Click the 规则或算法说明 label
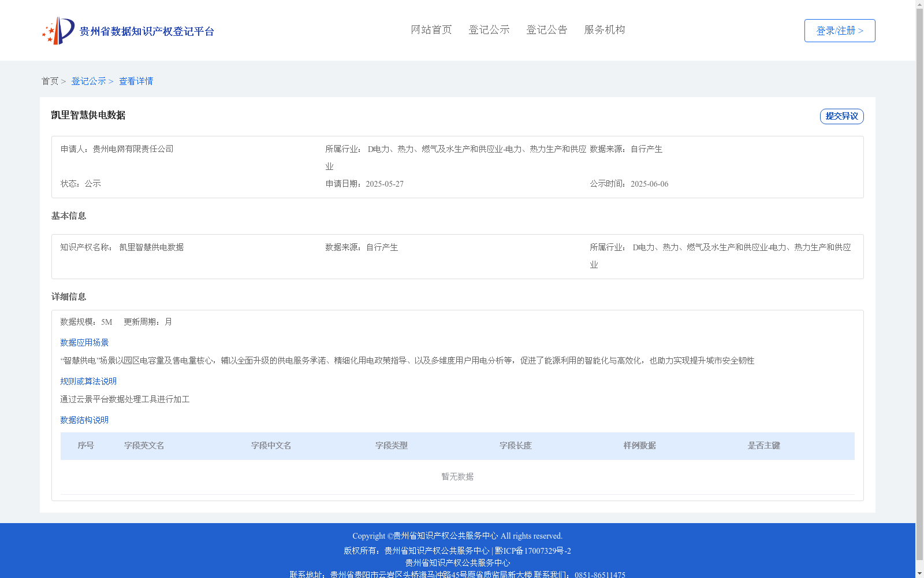Viewport: 924px width, 578px height. 88,381
